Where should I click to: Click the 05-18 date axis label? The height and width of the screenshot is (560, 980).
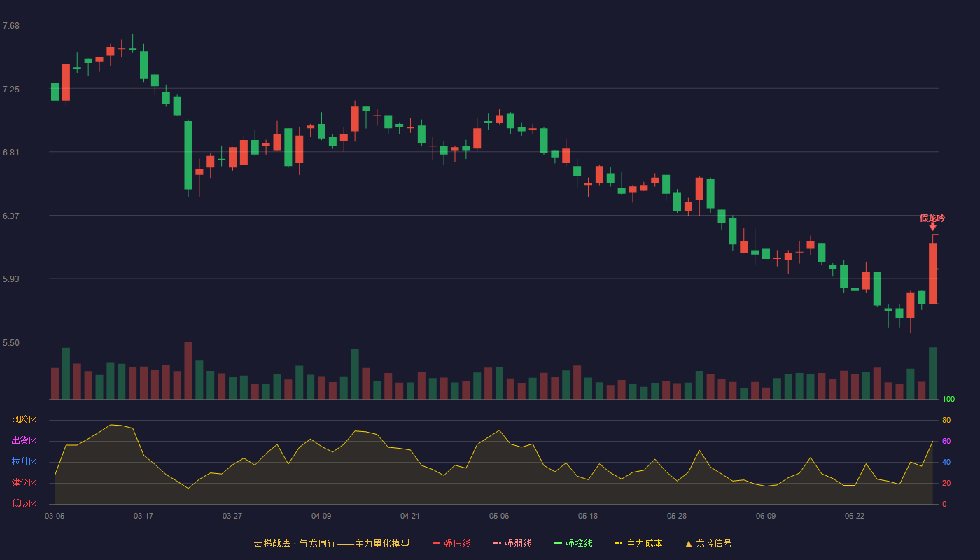coord(588,516)
